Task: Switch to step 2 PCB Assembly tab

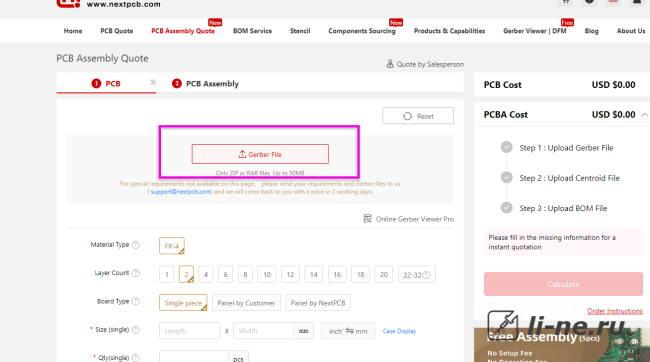Action: click(x=206, y=83)
